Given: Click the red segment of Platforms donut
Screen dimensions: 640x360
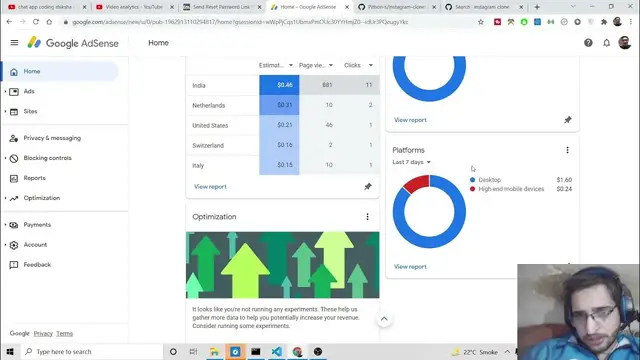Looking at the screenshot, I should [x=417, y=183].
